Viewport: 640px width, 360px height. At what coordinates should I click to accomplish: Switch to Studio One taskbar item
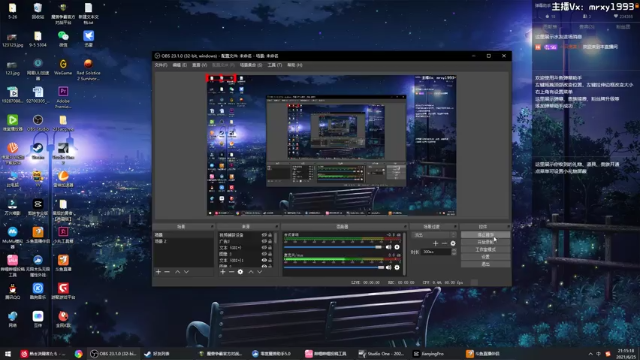click(381, 354)
